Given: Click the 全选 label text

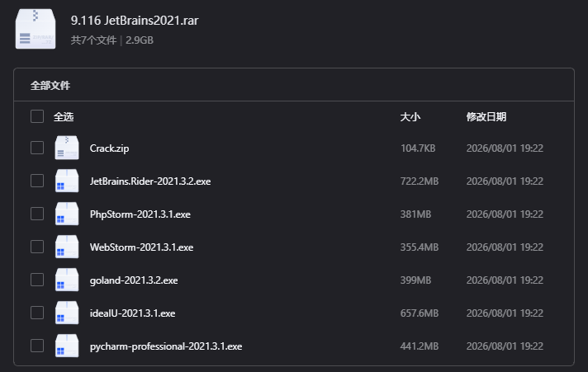Looking at the screenshot, I should [64, 117].
